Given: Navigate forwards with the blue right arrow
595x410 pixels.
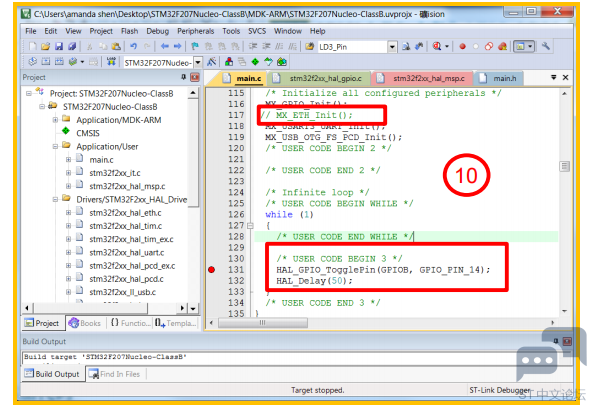Looking at the screenshot, I should [177, 46].
